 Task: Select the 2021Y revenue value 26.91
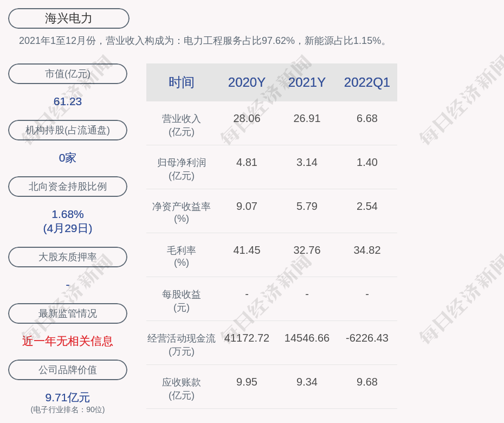307,118
